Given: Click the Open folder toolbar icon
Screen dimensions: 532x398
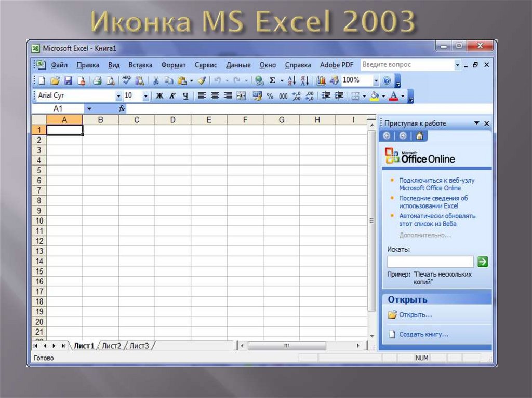Looking at the screenshot, I should (x=55, y=80).
